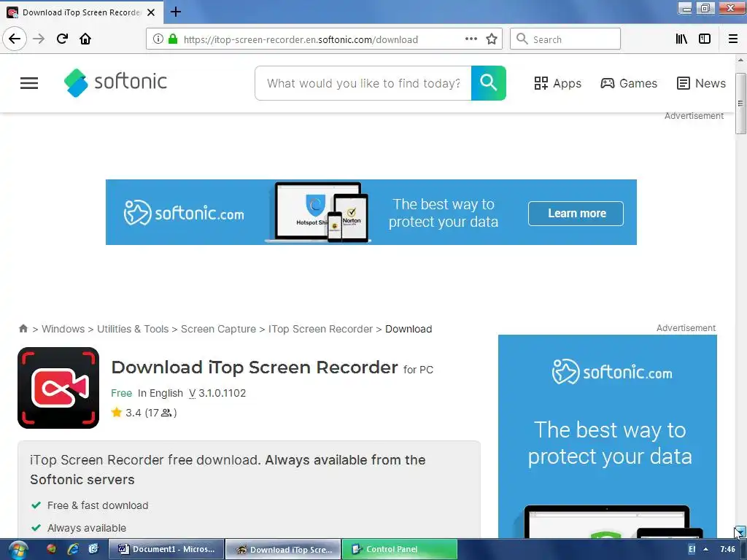Close the Download iTop Screen Recorder tab
This screenshot has width=747, height=560.
tap(151, 12)
